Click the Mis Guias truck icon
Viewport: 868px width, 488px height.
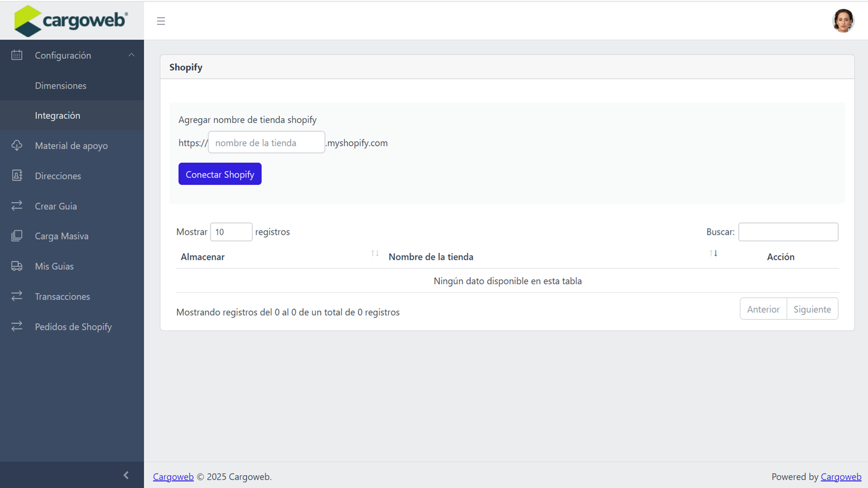(x=17, y=266)
